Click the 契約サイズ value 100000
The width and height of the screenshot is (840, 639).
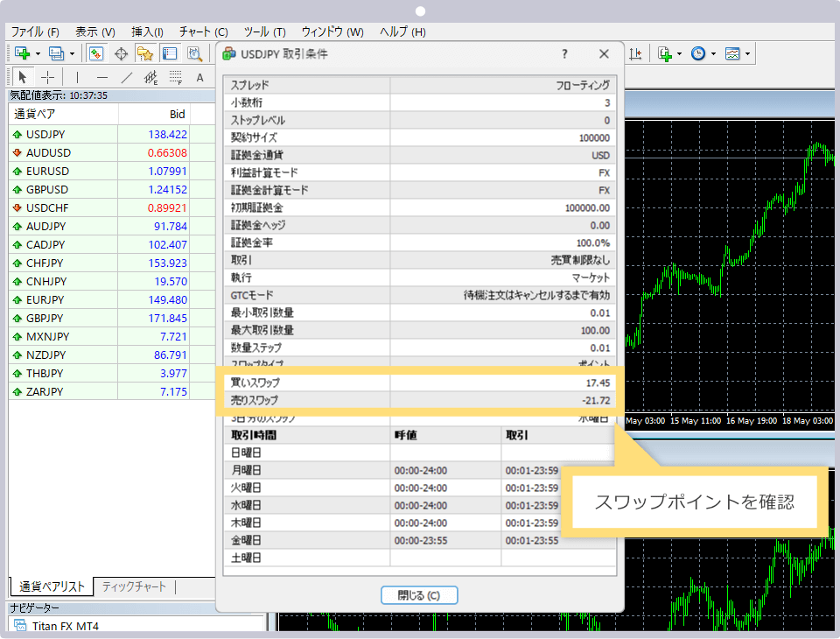(x=594, y=137)
